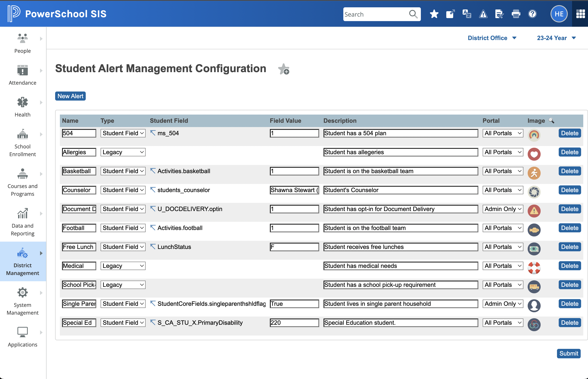588x379 pixels.
Task: Click the report checklist icon in header
Action: pyautogui.click(x=499, y=14)
